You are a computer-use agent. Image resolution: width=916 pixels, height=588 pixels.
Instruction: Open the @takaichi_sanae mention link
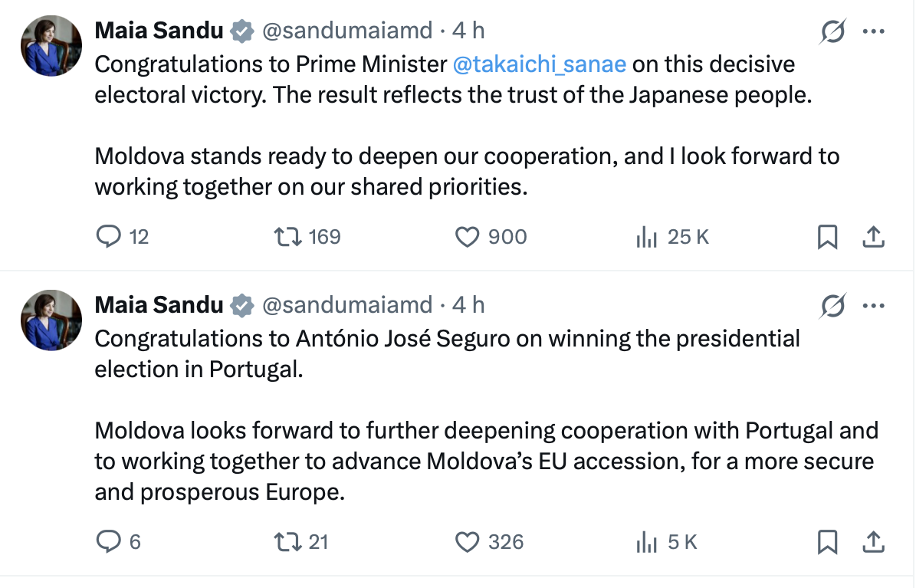(x=539, y=64)
